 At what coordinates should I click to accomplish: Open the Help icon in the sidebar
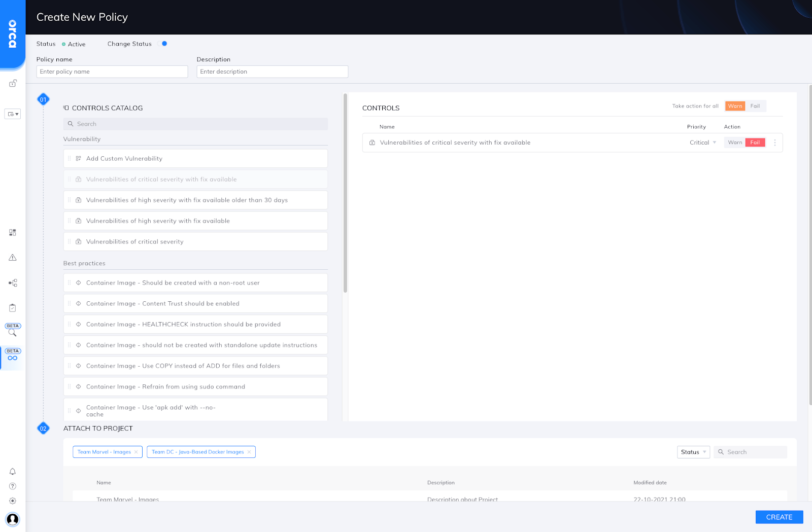[x=12, y=486]
